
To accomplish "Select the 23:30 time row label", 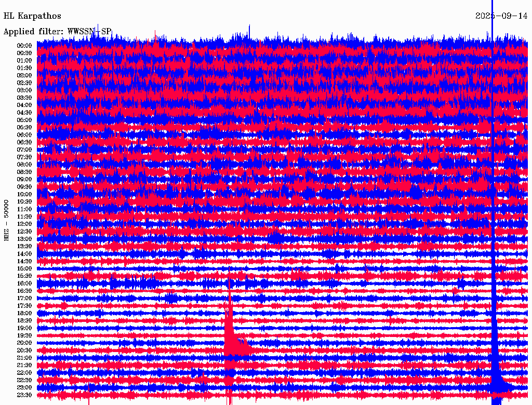I will coord(24,395).
